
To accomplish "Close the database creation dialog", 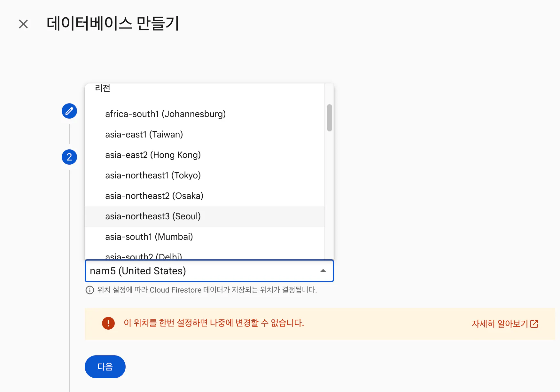I will (23, 24).
